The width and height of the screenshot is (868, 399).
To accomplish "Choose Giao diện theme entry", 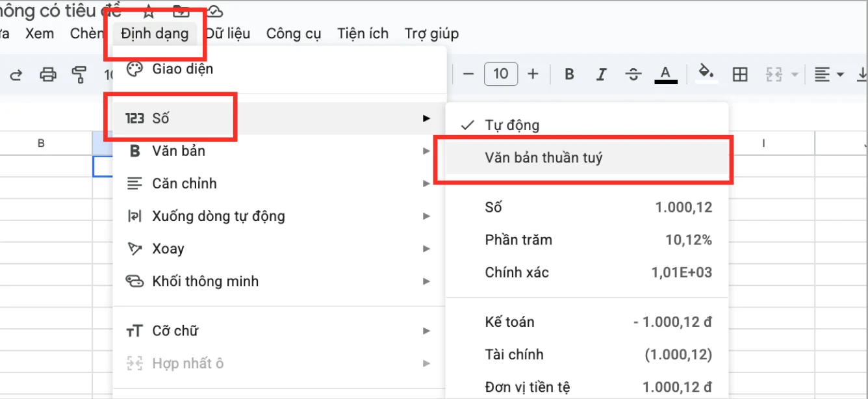I will [279, 69].
